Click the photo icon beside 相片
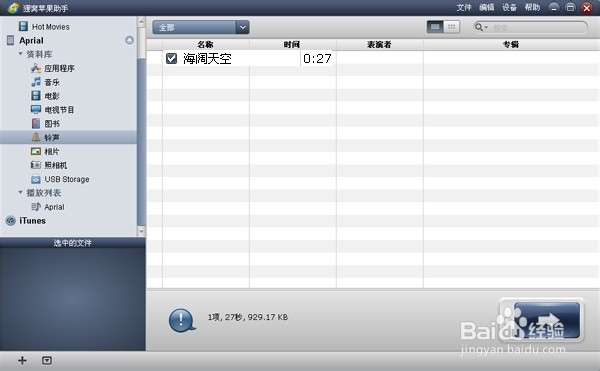600x371 pixels. 36,151
